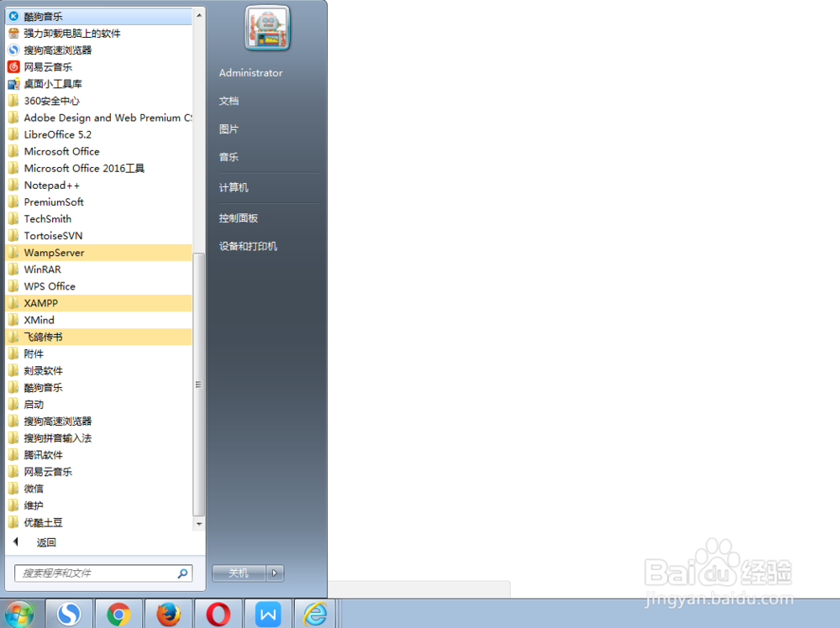The height and width of the screenshot is (628, 840).
Task: Open the WinRAR folder
Action: [98, 270]
